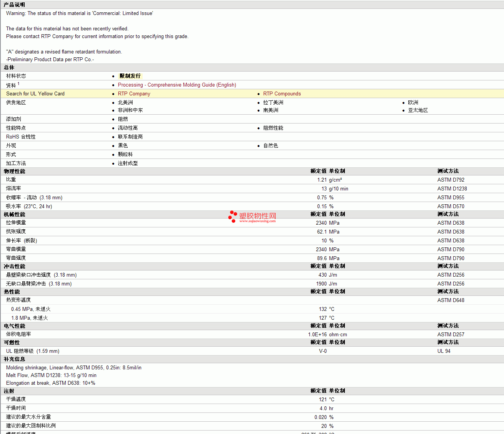This screenshot has width=504, height=434.
Task: Select the Search for UL Yellow Card label
Action: [x=35, y=94]
